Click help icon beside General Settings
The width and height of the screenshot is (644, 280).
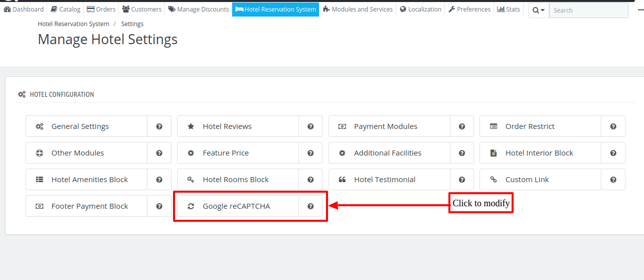point(159,126)
